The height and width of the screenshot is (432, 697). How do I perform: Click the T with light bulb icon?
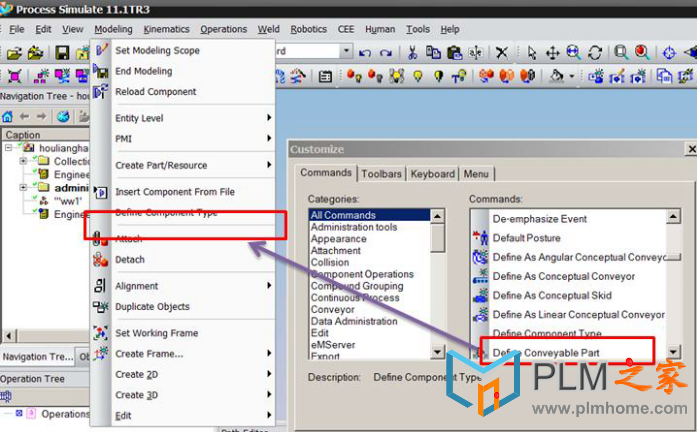point(458,76)
